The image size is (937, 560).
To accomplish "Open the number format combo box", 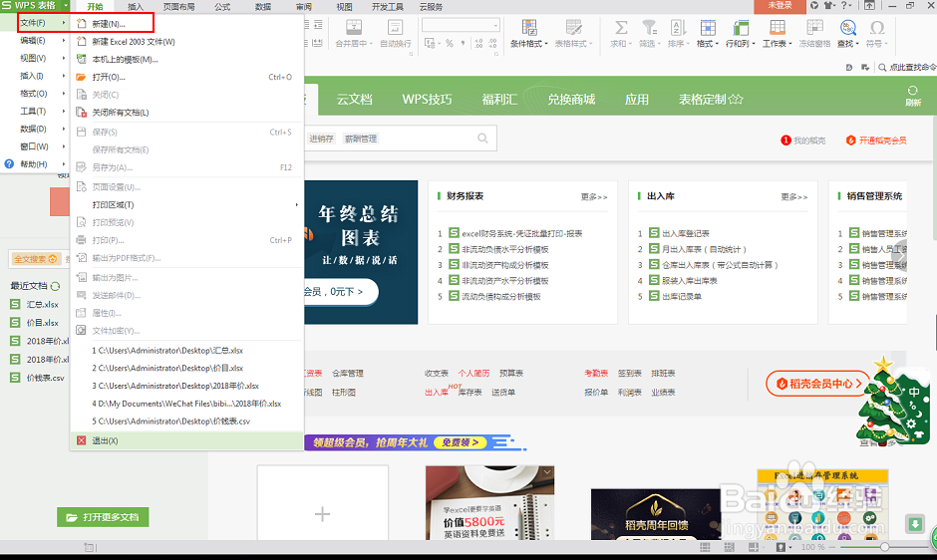I will [x=461, y=25].
